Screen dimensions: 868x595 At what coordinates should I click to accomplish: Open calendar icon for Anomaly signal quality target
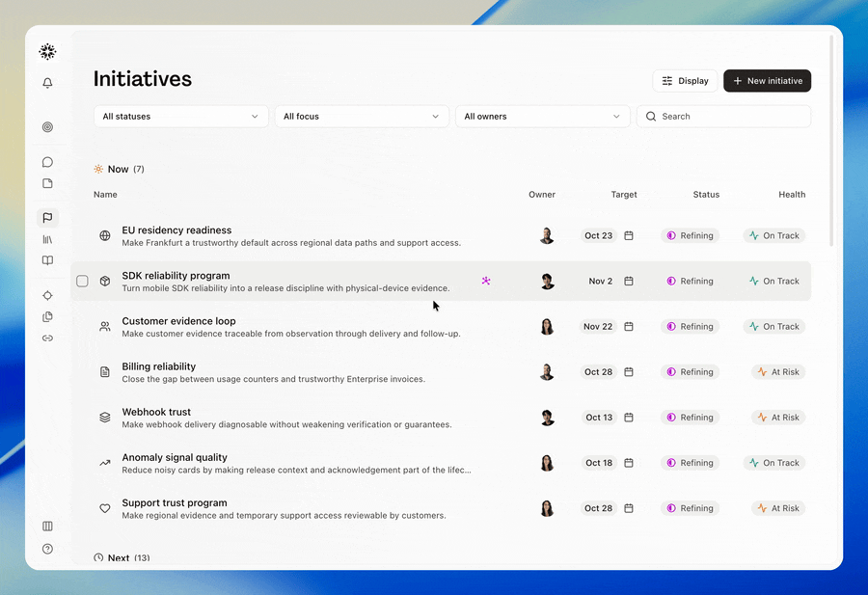point(629,463)
